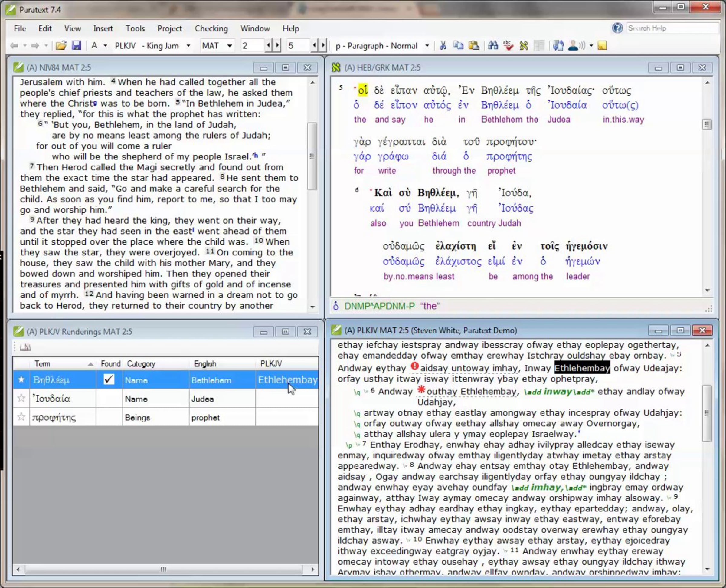
Task: Click next chapter arrow beside chapter 2
Action: pos(277,45)
